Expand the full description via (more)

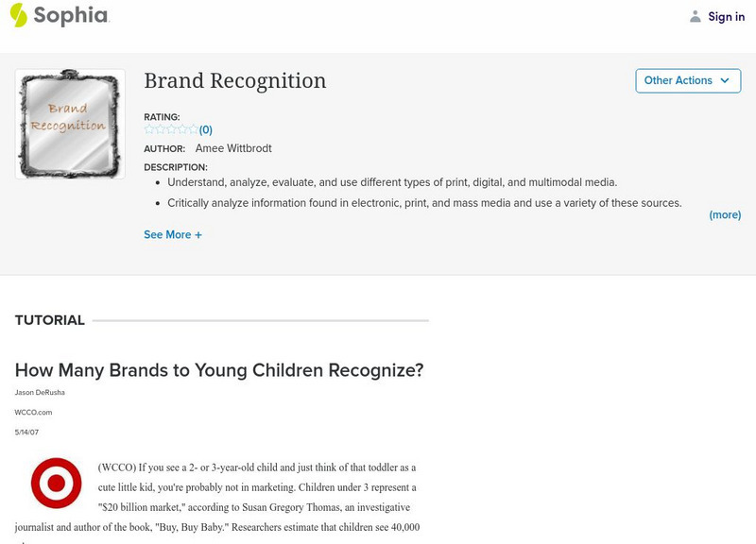[723, 214]
